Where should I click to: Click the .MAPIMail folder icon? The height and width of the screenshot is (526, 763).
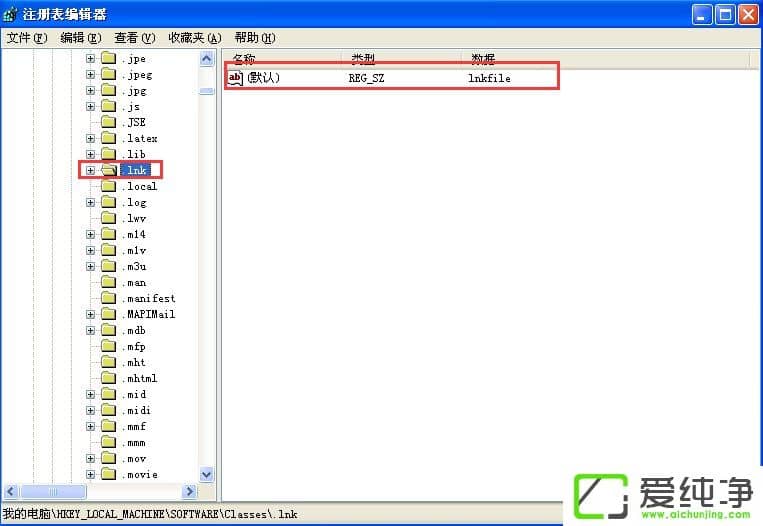pos(109,314)
